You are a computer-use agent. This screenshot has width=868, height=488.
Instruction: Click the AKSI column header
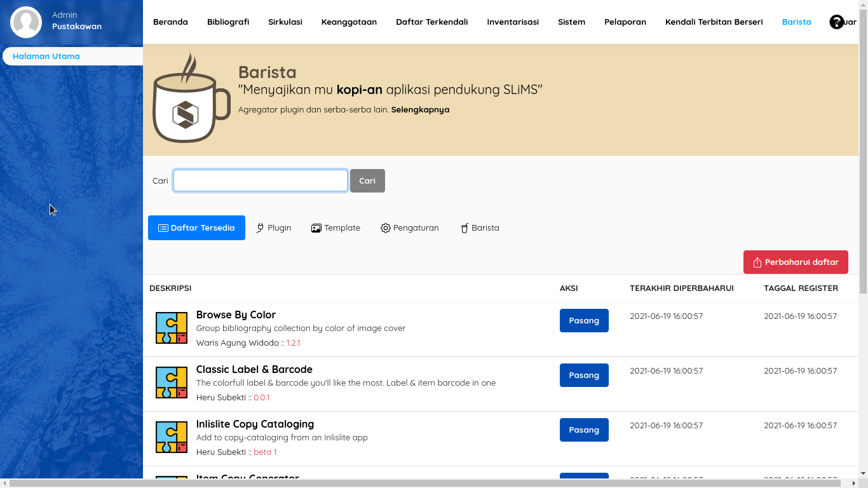(569, 288)
